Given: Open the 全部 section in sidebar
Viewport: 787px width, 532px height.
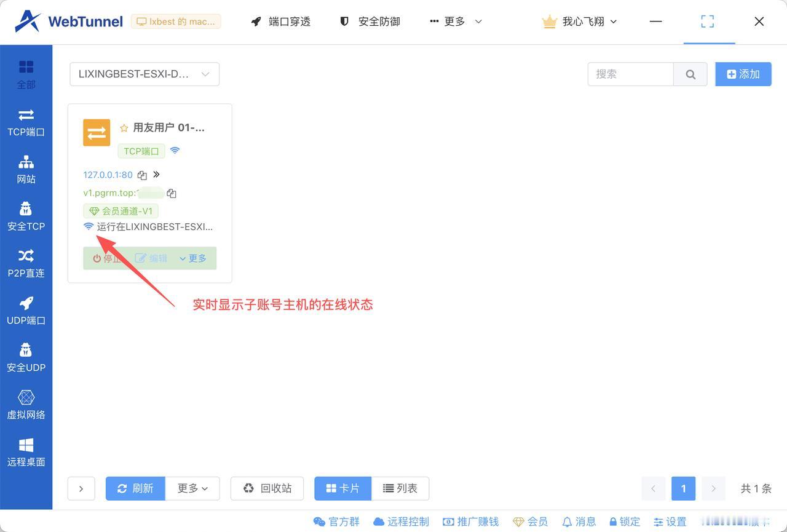Looking at the screenshot, I should 26,74.
